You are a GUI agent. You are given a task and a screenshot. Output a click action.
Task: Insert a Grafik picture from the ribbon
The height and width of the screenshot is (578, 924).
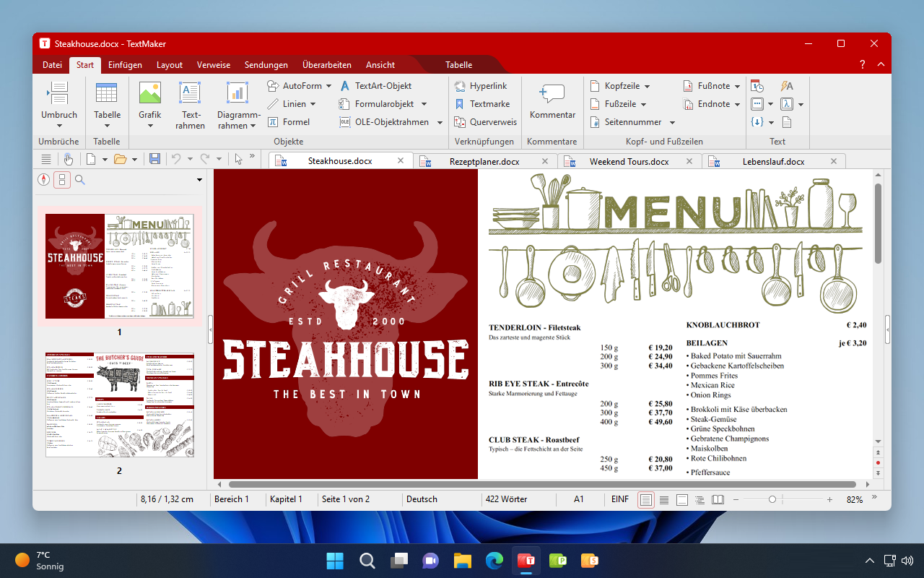(x=150, y=105)
